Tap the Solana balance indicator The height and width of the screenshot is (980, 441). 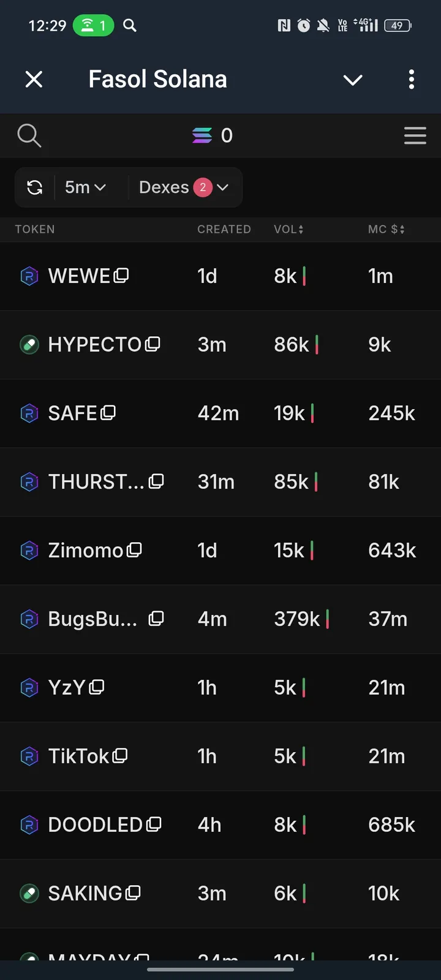[x=213, y=135]
